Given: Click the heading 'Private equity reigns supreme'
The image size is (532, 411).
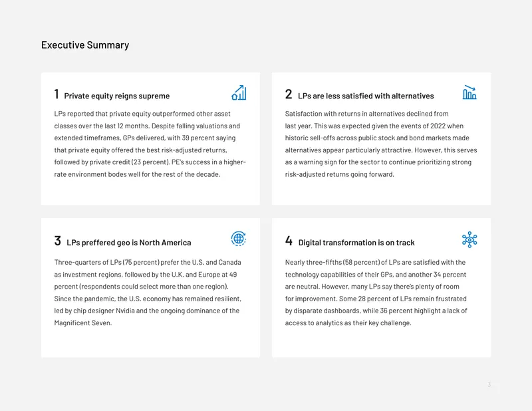Looking at the screenshot, I should tap(117, 96).
